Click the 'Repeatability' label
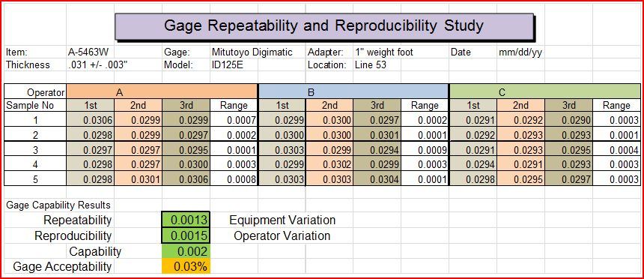This screenshot has height=279, width=644. pyautogui.click(x=77, y=220)
